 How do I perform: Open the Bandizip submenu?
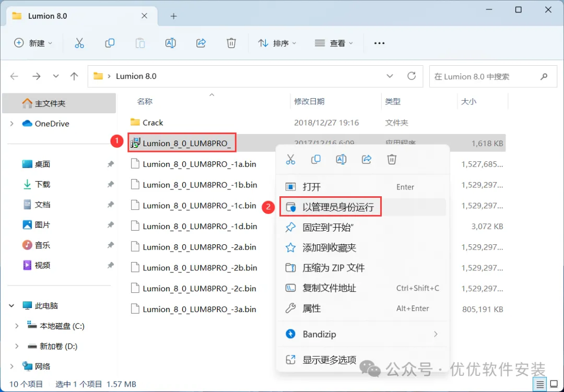tap(362, 334)
